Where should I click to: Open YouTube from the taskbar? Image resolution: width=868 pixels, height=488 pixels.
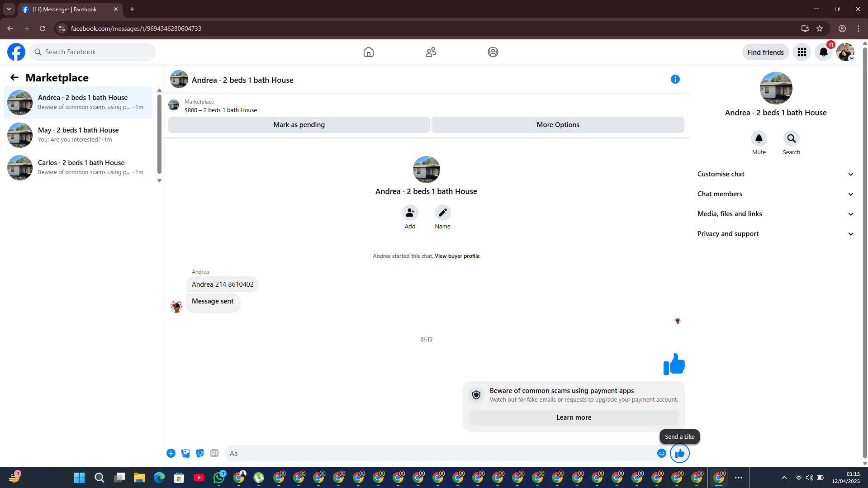tap(199, 478)
